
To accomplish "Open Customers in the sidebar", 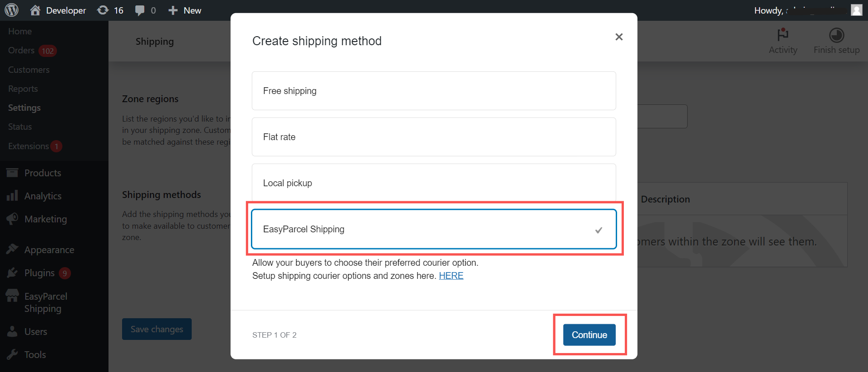I will (x=29, y=70).
